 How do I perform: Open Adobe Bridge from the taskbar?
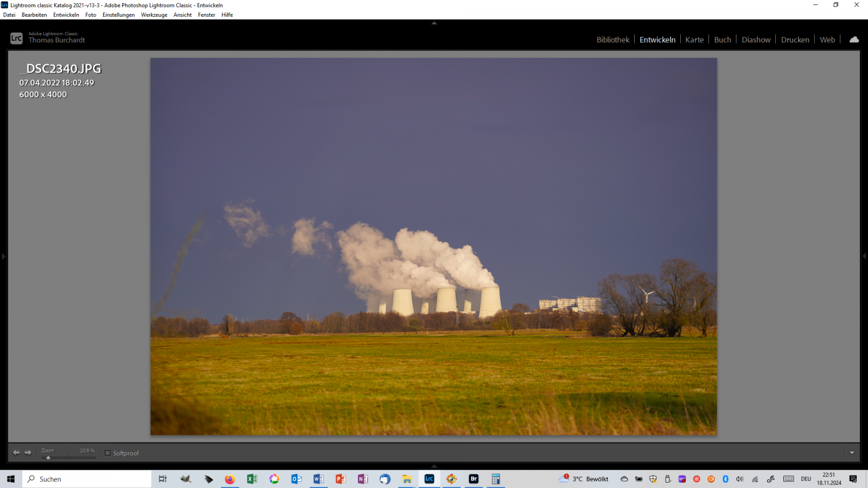[474, 479]
